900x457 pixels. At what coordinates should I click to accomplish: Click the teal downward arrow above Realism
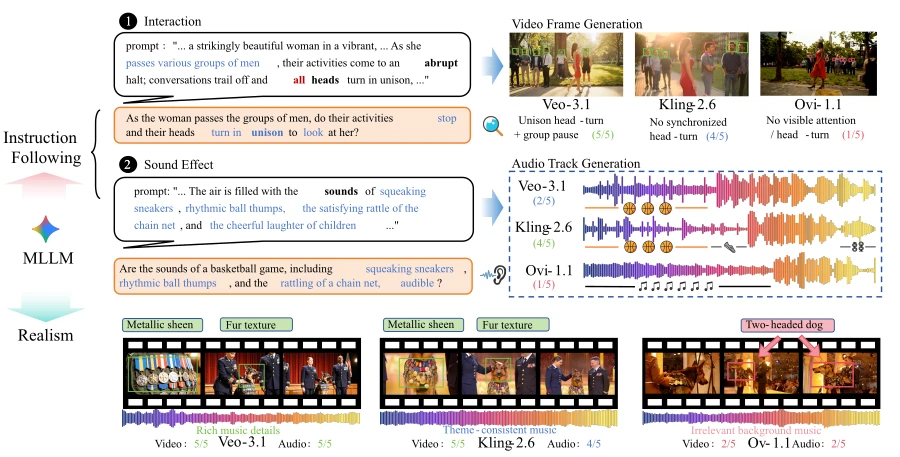point(45,305)
